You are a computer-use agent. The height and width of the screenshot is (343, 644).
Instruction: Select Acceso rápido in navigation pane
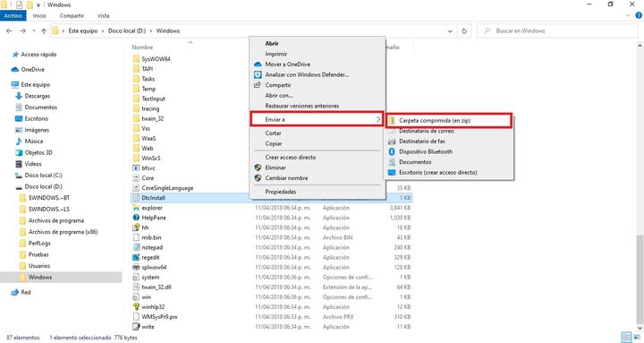pos(38,55)
